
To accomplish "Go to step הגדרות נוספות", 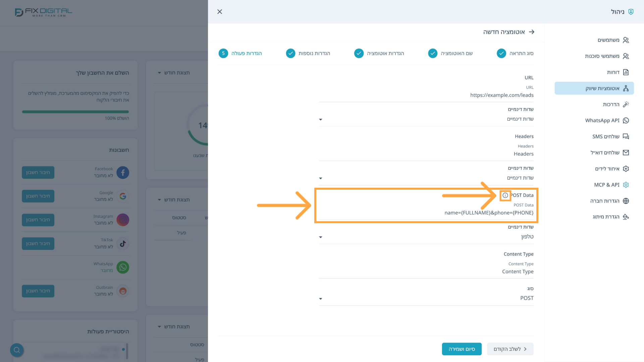I will [308, 53].
